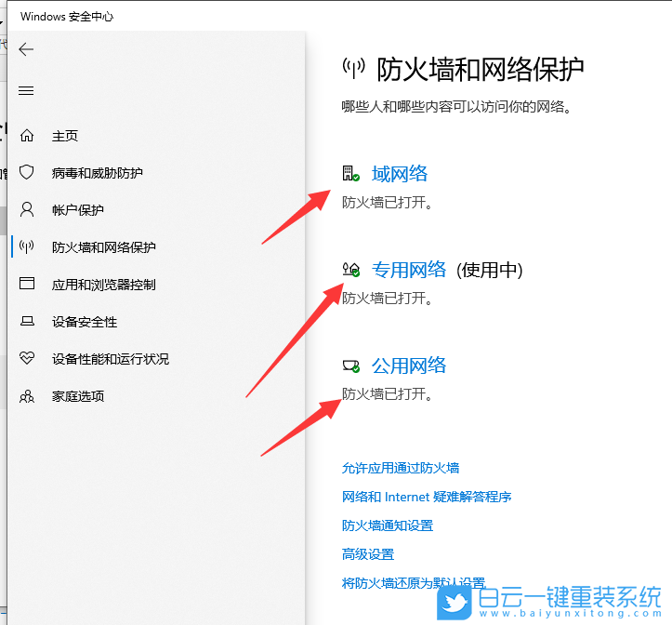
Task: Open 网络和 Internet 疑难解答程序 link
Action: [x=427, y=497]
